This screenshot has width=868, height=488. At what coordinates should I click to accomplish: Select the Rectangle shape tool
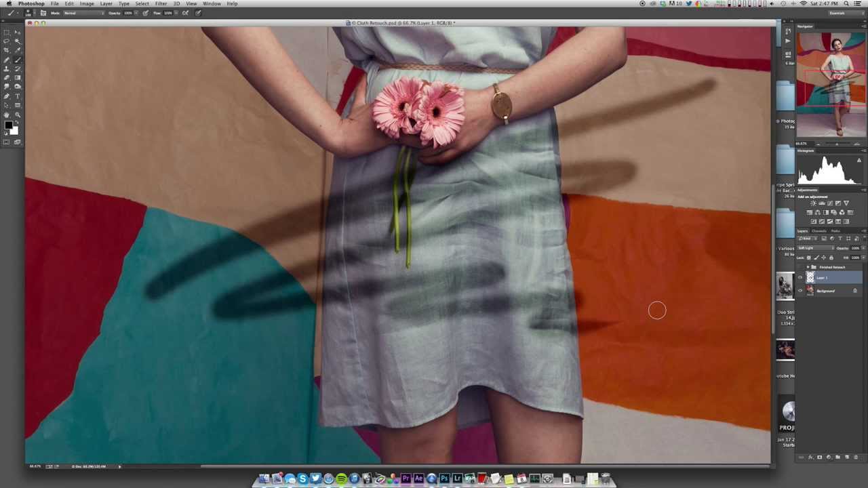click(18, 105)
